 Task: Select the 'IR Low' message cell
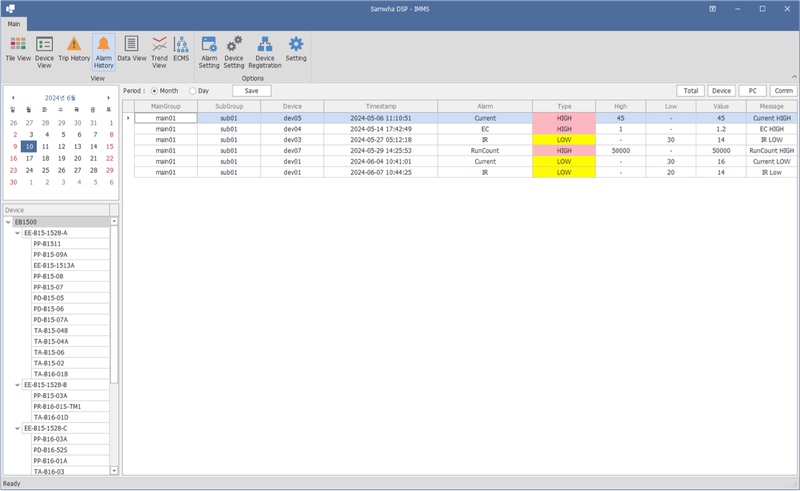point(771,173)
